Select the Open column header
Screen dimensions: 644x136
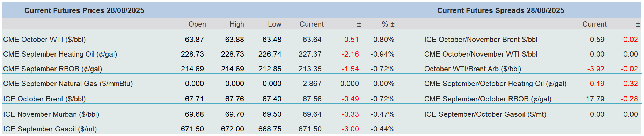(x=197, y=24)
